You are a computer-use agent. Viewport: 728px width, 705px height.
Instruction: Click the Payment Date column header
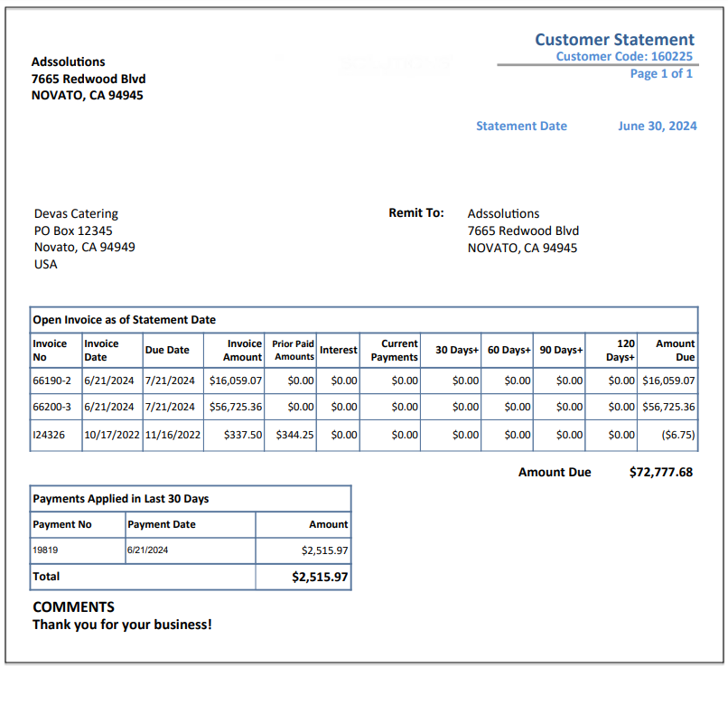(162, 524)
